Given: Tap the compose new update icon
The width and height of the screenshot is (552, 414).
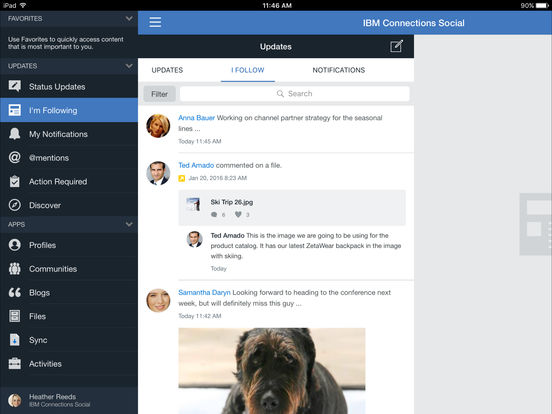Looking at the screenshot, I should [x=396, y=46].
